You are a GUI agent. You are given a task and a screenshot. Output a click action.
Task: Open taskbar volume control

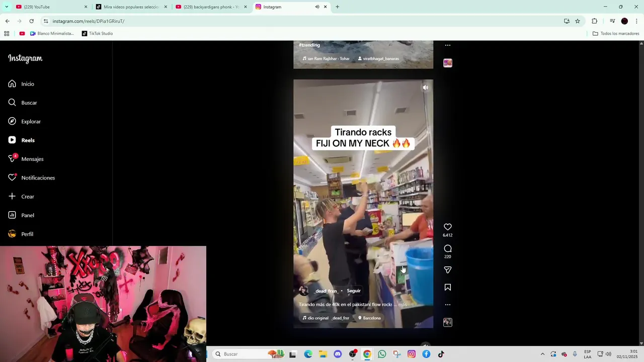(608, 354)
